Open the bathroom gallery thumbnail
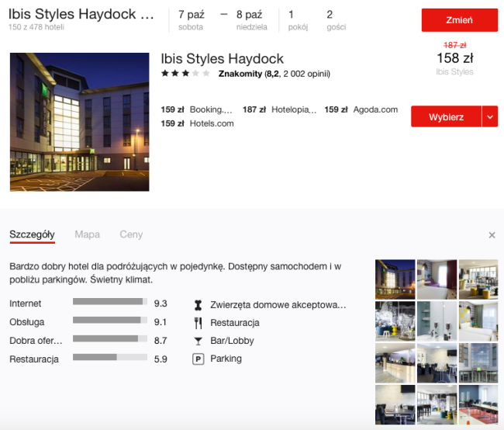The width and height of the screenshot is (504, 430). (x=437, y=321)
